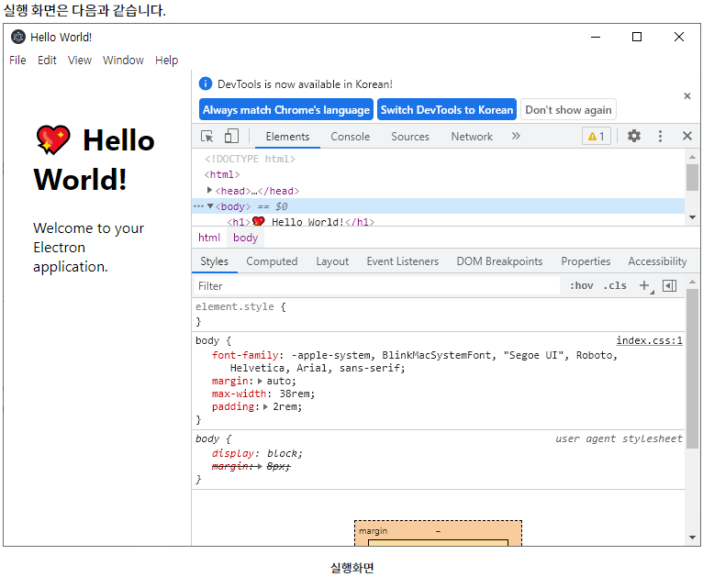Open the index.css:1 source link
703x588 pixels.
649,340
